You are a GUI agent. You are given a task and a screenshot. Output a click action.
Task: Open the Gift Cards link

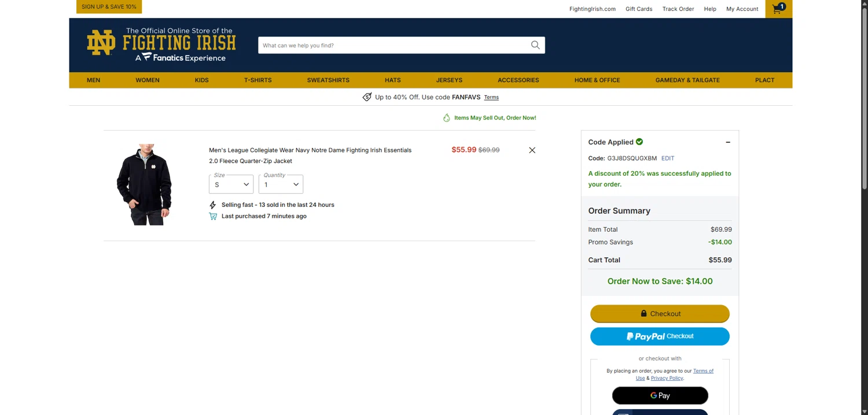coord(639,9)
